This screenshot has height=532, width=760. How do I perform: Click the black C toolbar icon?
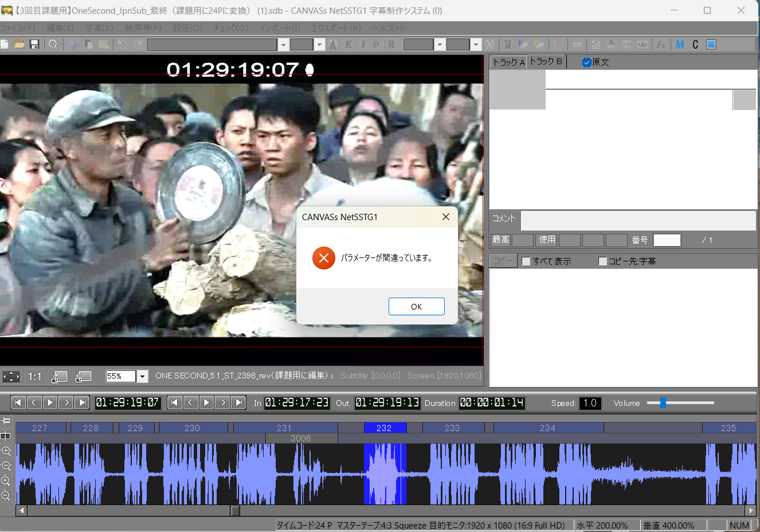tap(695, 45)
